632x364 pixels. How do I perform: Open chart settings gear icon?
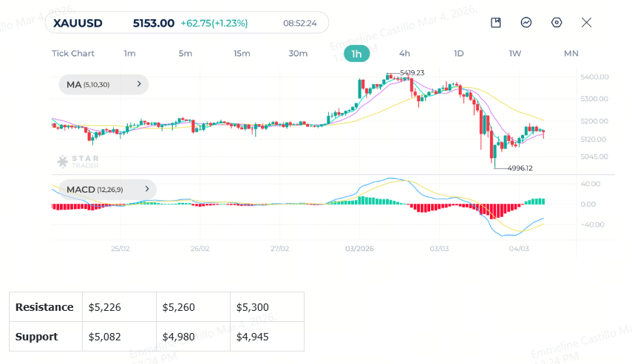(x=556, y=23)
